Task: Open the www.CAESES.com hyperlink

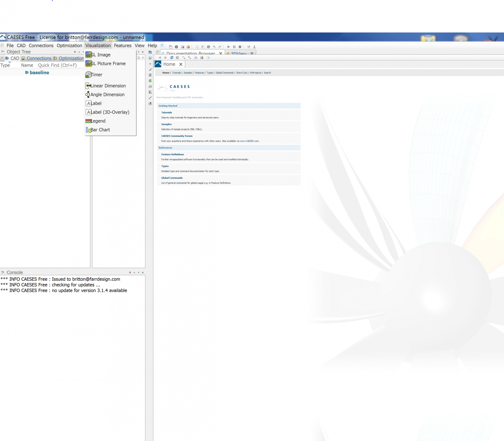Action: [x=249, y=141]
